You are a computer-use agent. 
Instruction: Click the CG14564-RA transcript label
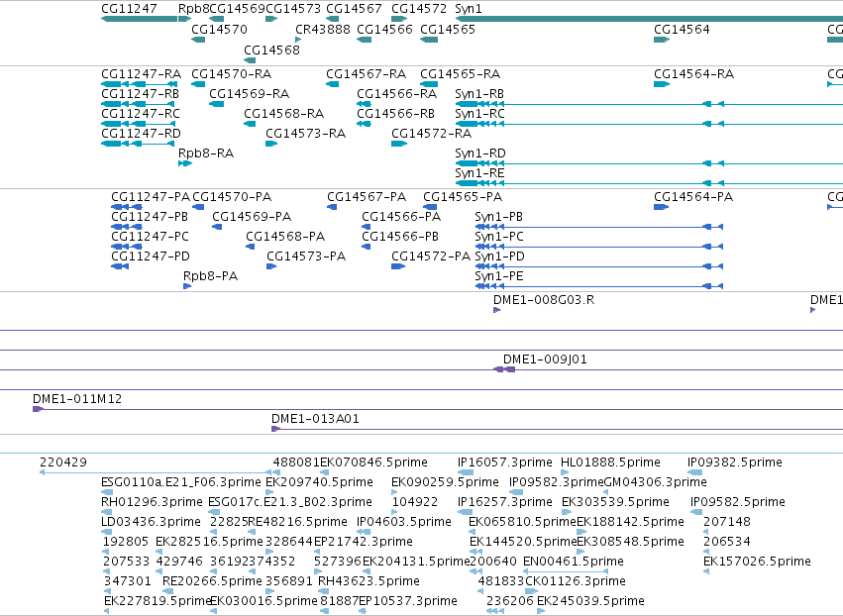click(x=694, y=73)
